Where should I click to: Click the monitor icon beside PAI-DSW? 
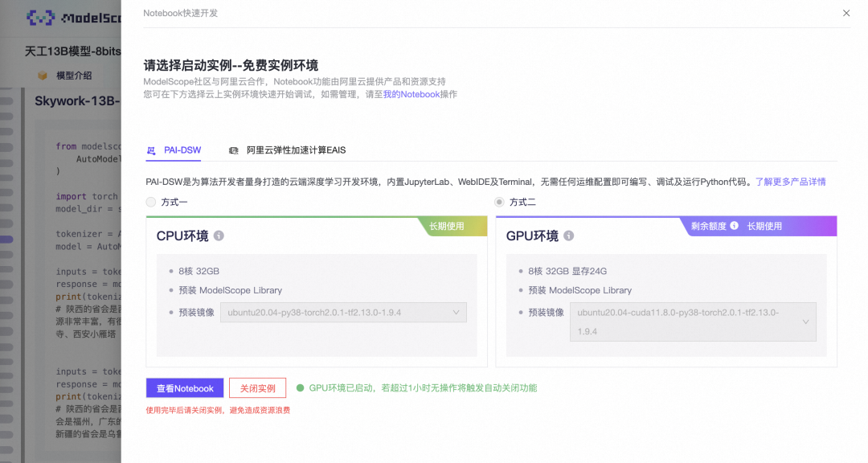(149, 150)
